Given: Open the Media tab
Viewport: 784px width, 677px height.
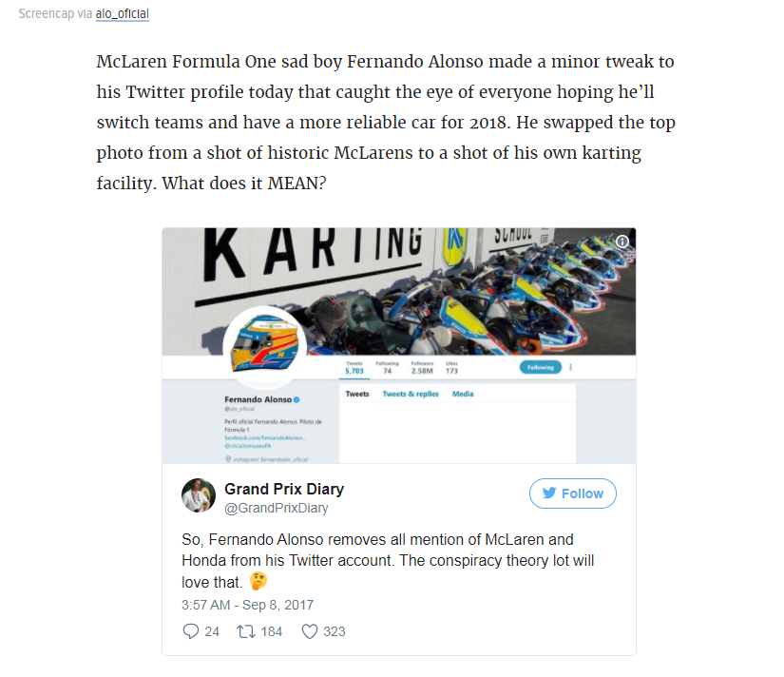Looking at the screenshot, I should click(463, 394).
